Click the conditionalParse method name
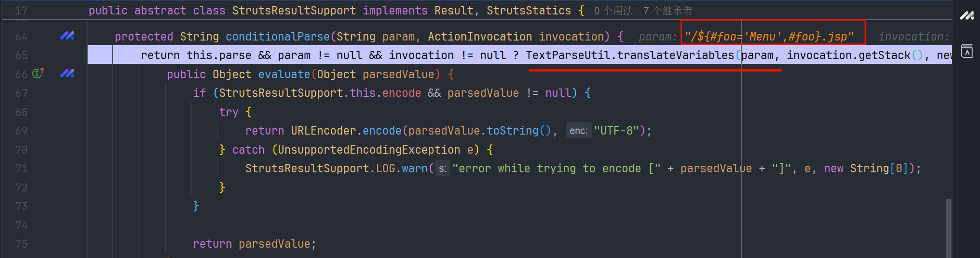The height and width of the screenshot is (258, 980). tap(277, 37)
